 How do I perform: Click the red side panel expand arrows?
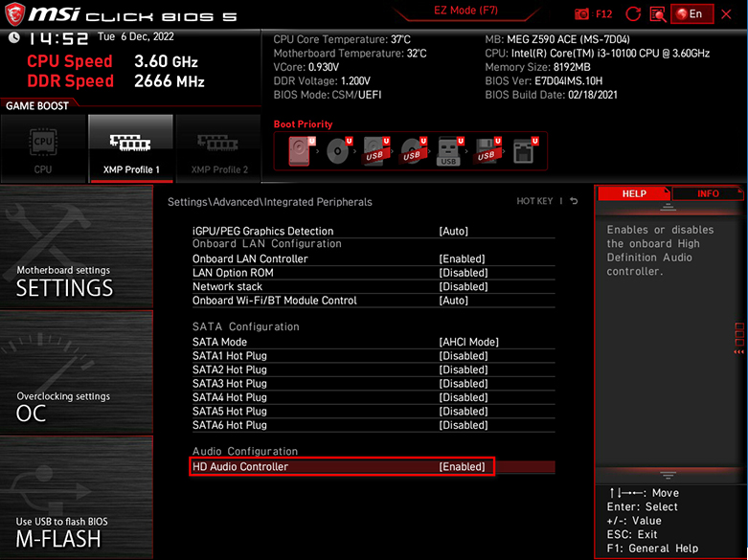pyautogui.click(x=739, y=352)
